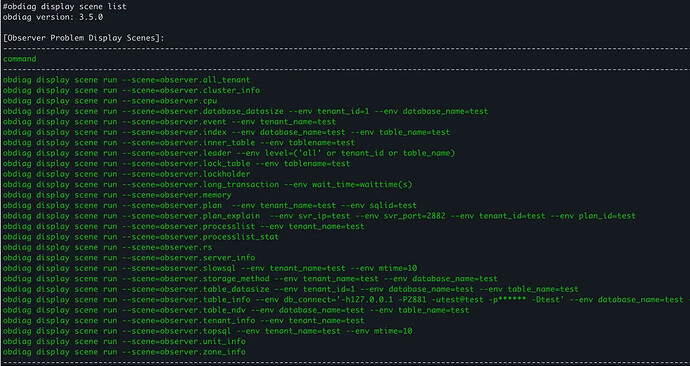The width and height of the screenshot is (690, 366).
Task: Select the observer.index command line
Action: [x=226, y=132]
